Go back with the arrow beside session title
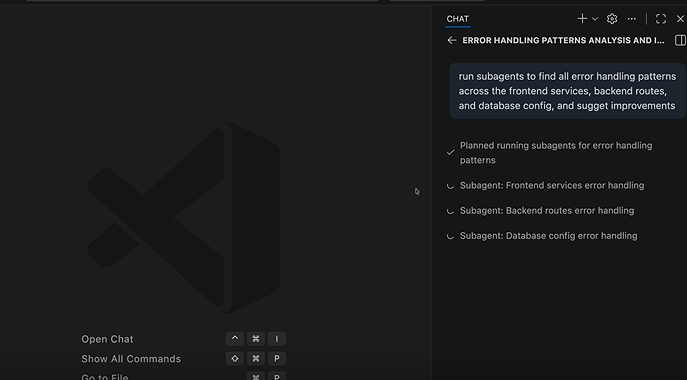Viewport: 687px width, 380px height. tap(451, 40)
